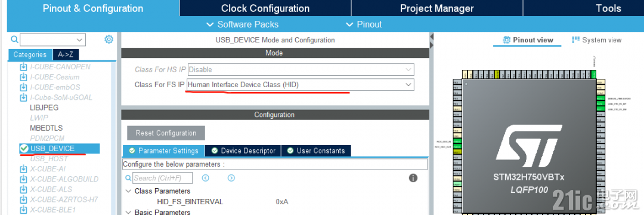Open the Class For FS IP dropdown
Screen dimensions: 644x215
pyautogui.click(x=300, y=85)
